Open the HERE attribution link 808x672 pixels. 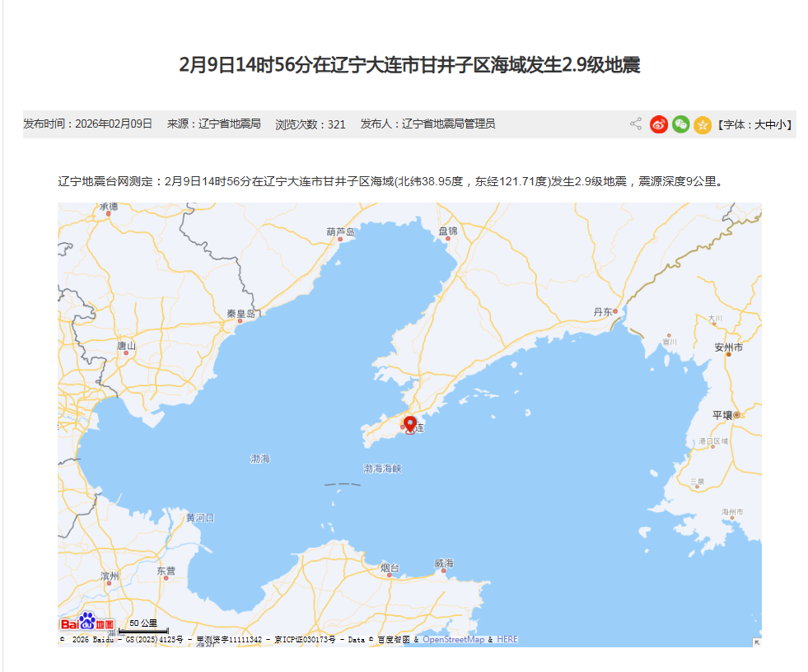coord(507,640)
